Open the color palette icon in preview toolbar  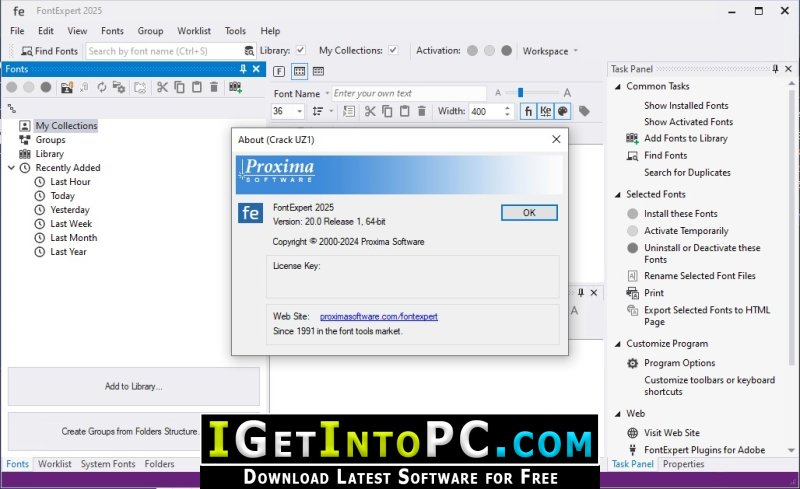tap(562, 111)
